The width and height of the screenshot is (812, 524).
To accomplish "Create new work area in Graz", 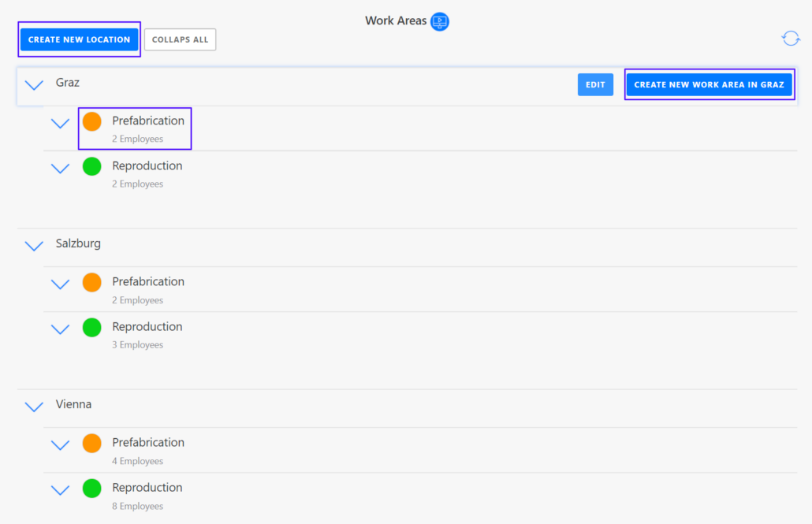I will point(709,85).
